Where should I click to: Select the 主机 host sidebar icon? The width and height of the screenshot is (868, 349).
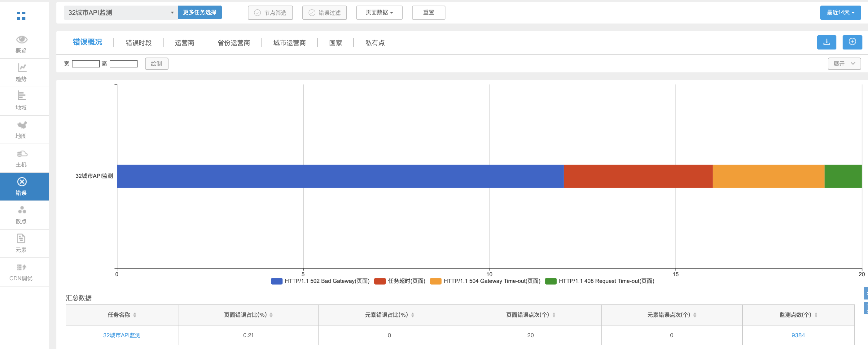(22, 154)
